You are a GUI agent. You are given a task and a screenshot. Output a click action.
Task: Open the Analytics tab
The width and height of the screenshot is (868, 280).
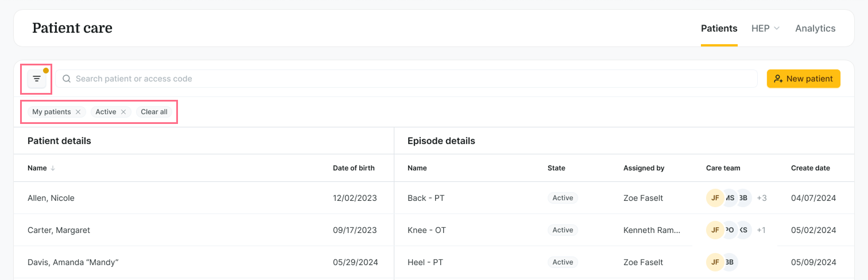pos(815,28)
